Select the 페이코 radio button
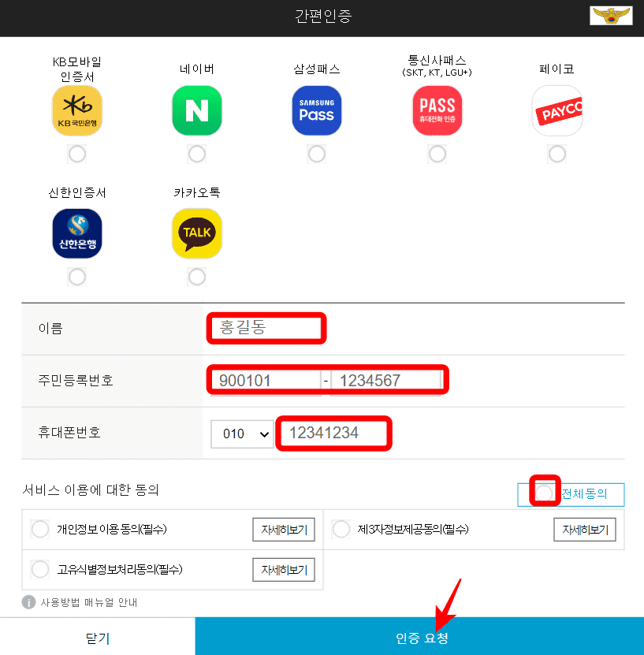This screenshot has height=655, width=644. tap(557, 154)
